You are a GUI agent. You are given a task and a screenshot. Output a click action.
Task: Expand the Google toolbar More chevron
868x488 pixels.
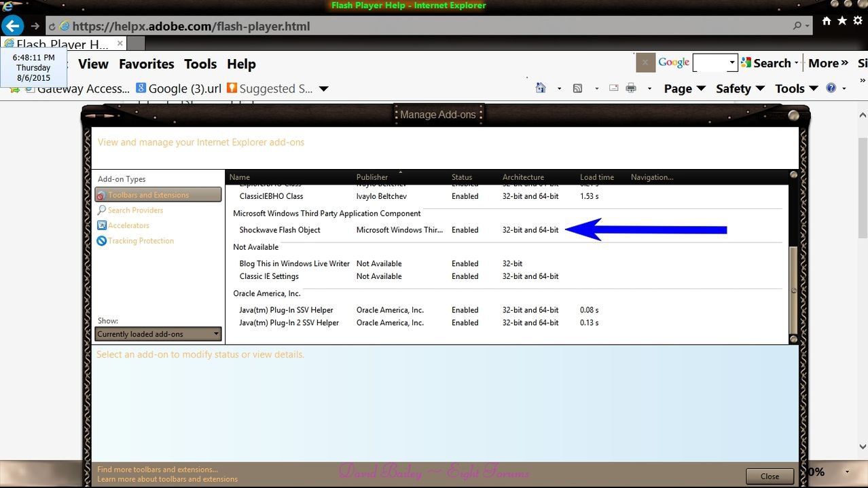[x=829, y=63]
